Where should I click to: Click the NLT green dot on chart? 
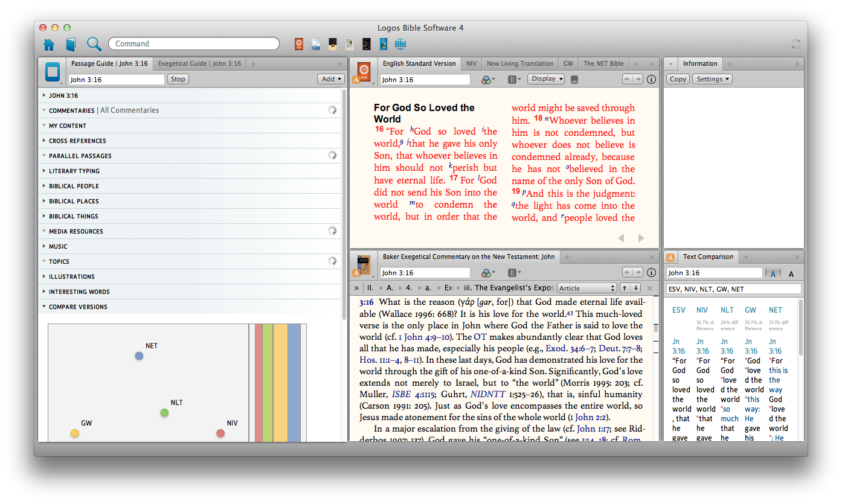click(x=164, y=413)
